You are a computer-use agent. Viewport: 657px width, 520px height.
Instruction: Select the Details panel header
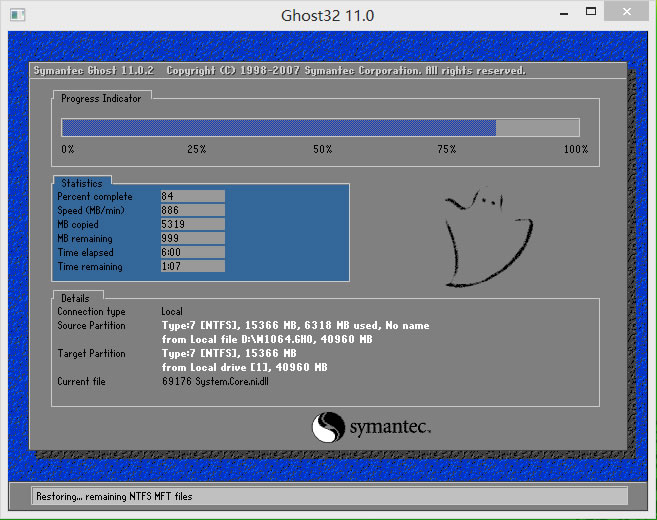point(75,298)
